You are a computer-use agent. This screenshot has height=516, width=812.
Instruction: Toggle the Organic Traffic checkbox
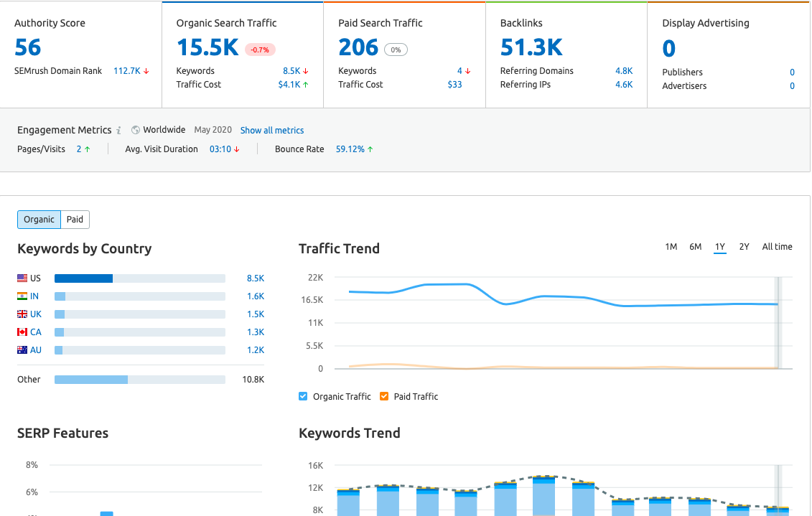click(303, 396)
